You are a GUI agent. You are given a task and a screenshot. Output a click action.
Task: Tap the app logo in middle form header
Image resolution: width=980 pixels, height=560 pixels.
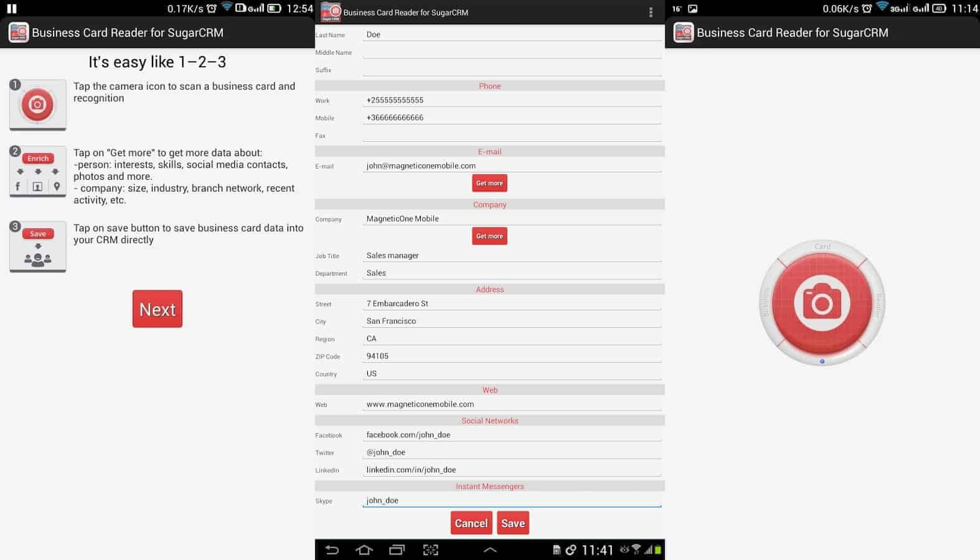click(x=331, y=12)
